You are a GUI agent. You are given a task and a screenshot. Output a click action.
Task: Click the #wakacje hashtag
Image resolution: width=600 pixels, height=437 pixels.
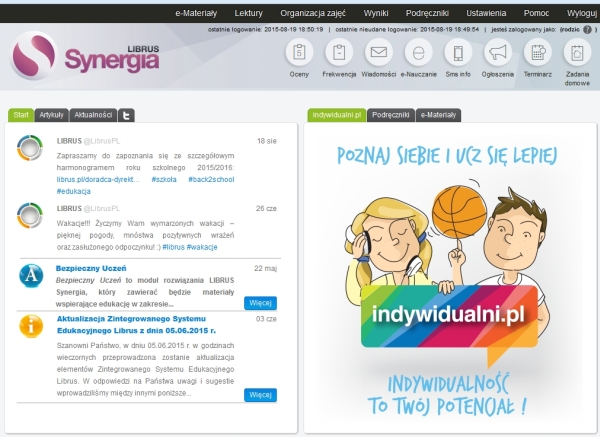(202, 247)
